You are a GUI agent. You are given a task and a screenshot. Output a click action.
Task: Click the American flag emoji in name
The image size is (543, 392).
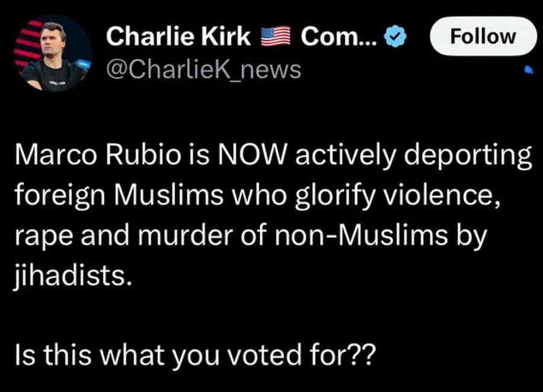pyautogui.click(x=276, y=37)
